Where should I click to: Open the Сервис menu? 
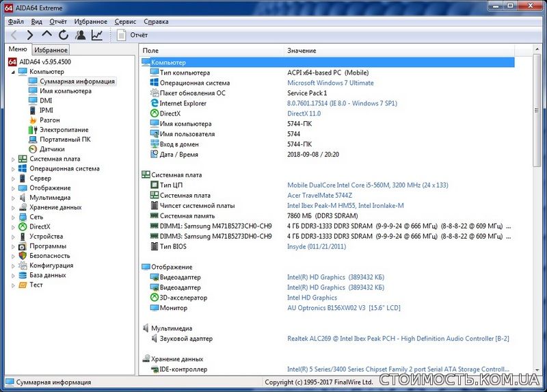click(x=125, y=22)
